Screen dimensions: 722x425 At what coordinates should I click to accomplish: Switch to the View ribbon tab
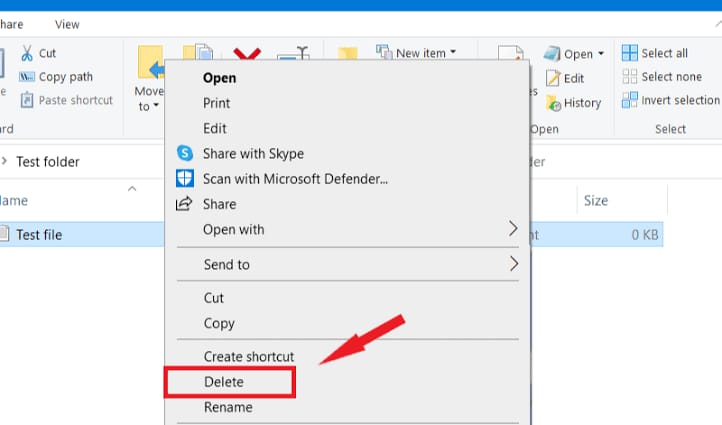pos(67,24)
